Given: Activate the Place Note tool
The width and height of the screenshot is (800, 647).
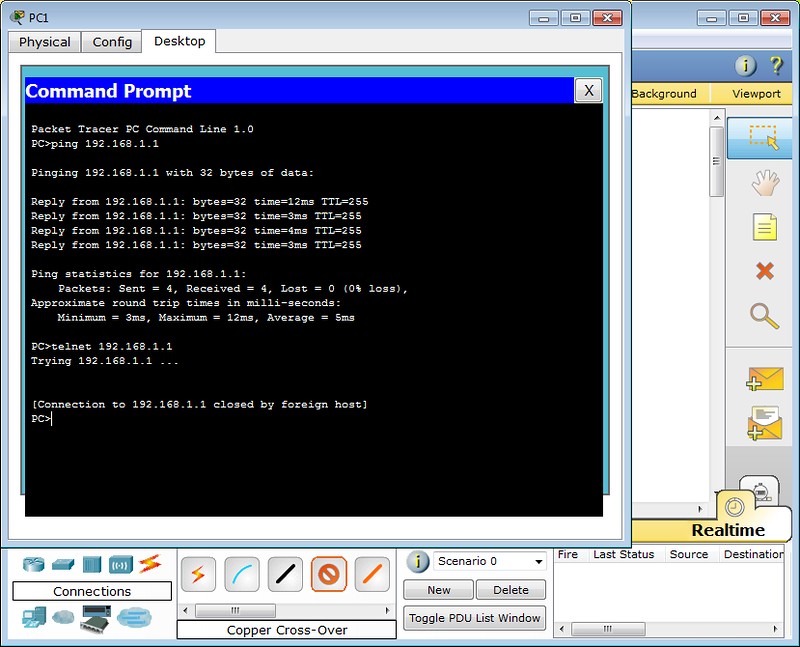Looking at the screenshot, I should click(x=765, y=227).
